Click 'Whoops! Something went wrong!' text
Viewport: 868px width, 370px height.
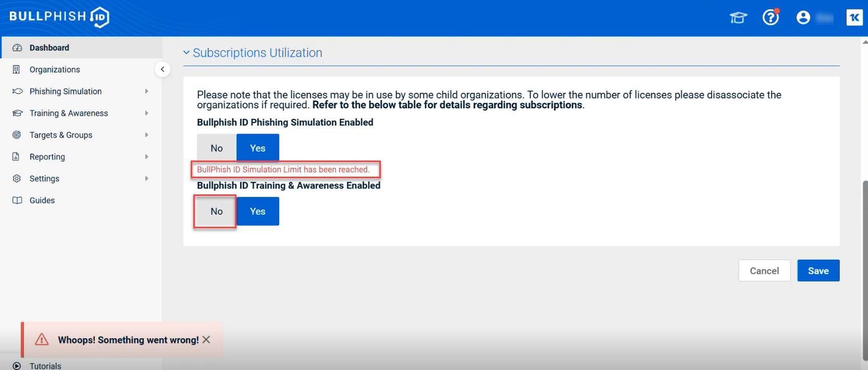tap(128, 340)
